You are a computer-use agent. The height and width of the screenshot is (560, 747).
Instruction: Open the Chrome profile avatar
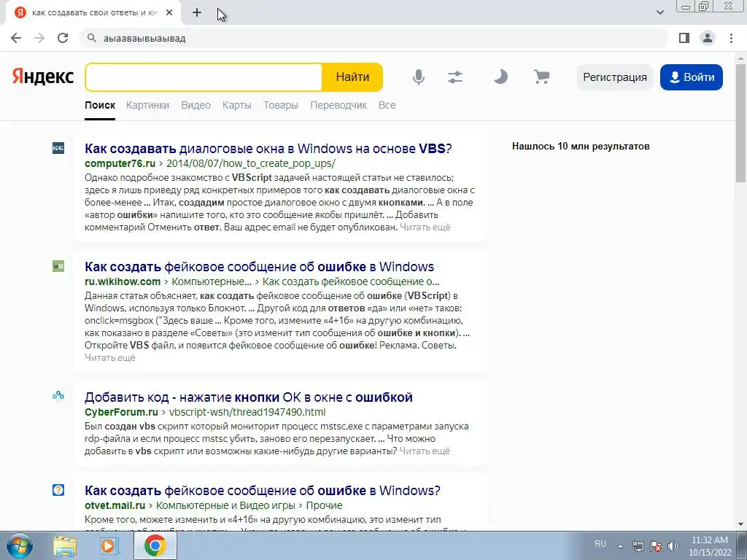pos(708,38)
